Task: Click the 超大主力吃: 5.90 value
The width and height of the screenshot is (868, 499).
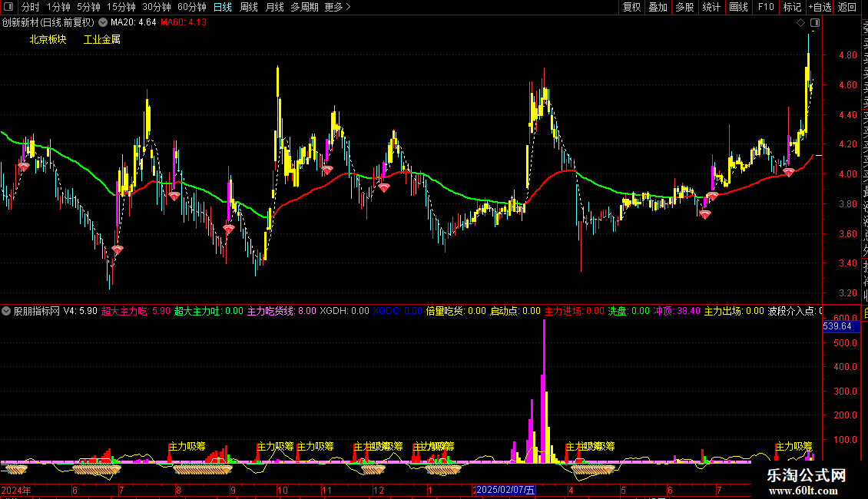Action: [x=136, y=311]
